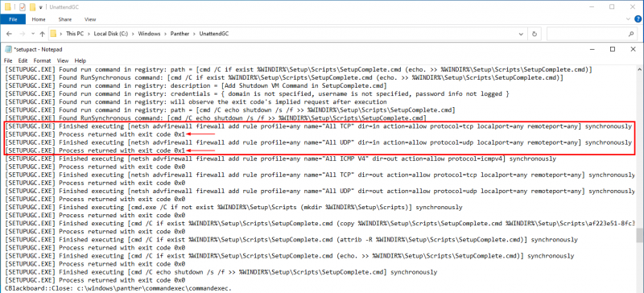
Task: Click the Back navigation arrow in Explorer
Action: tap(9, 34)
